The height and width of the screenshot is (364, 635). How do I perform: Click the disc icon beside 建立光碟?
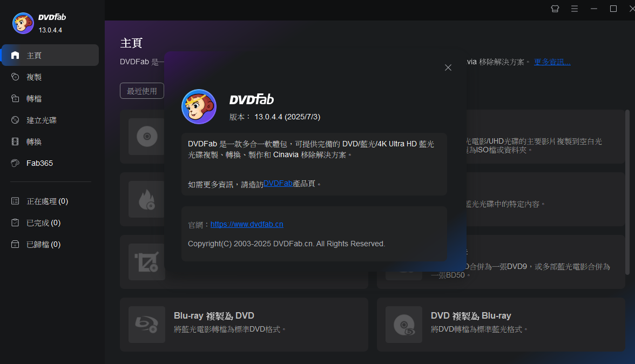click(x=15, y=120)
